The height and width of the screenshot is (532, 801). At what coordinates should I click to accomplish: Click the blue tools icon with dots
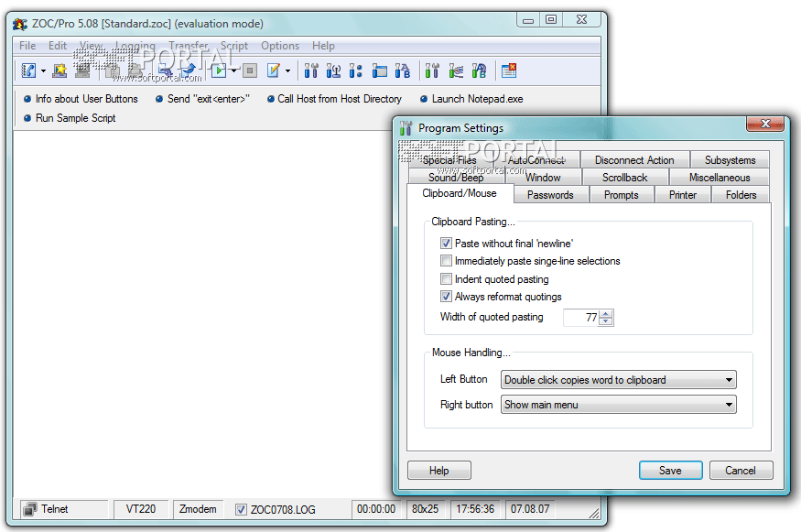point(356,71)
